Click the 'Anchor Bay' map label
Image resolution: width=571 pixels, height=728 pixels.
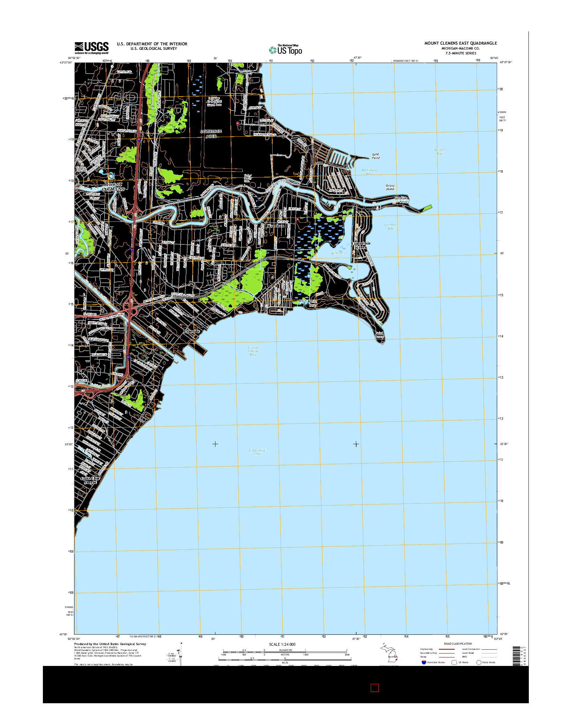pyautogui.click(x=440, y=152)
